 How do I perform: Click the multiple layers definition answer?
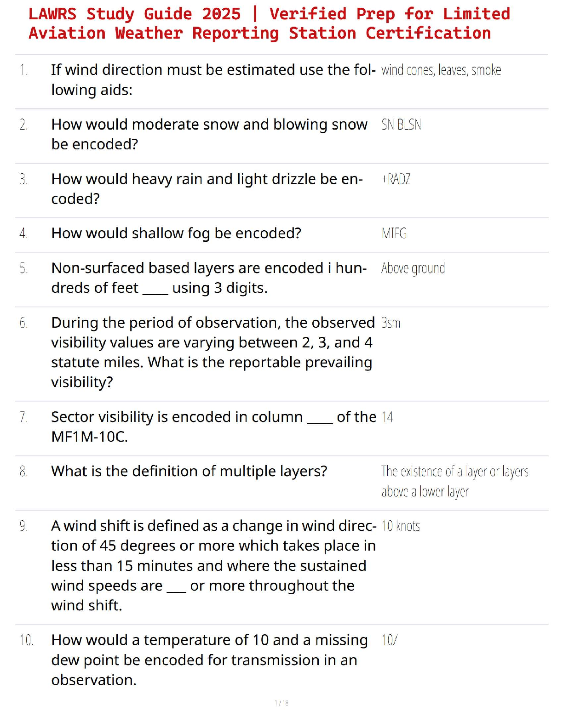pyautogui.click(x=454, y=482)
